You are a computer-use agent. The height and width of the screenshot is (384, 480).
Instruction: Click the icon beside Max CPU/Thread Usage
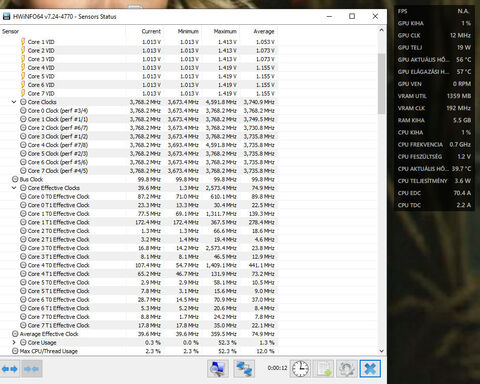pos(15,351)
